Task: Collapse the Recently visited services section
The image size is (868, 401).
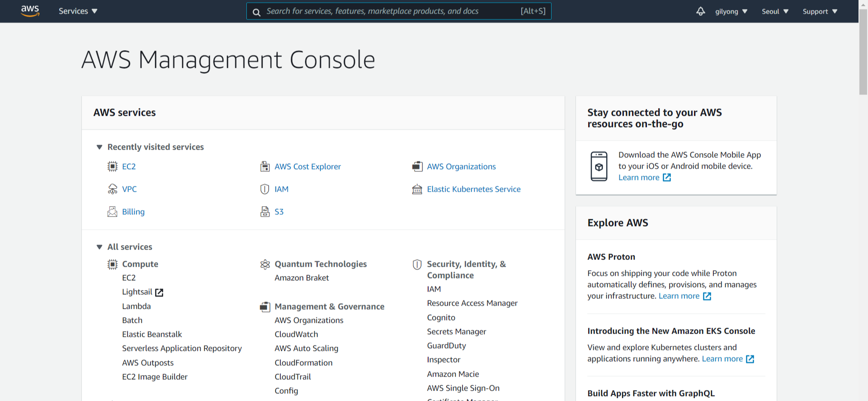Action: [99, 147]
